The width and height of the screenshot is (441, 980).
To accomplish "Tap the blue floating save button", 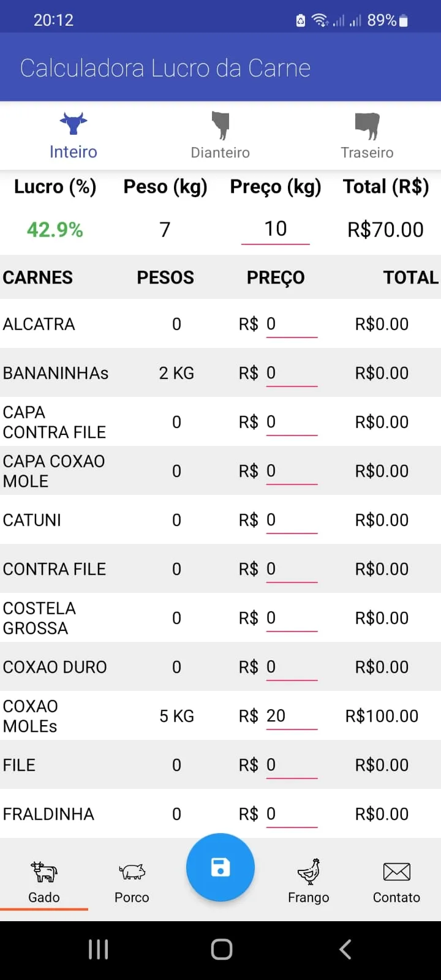I will point(221,867).
